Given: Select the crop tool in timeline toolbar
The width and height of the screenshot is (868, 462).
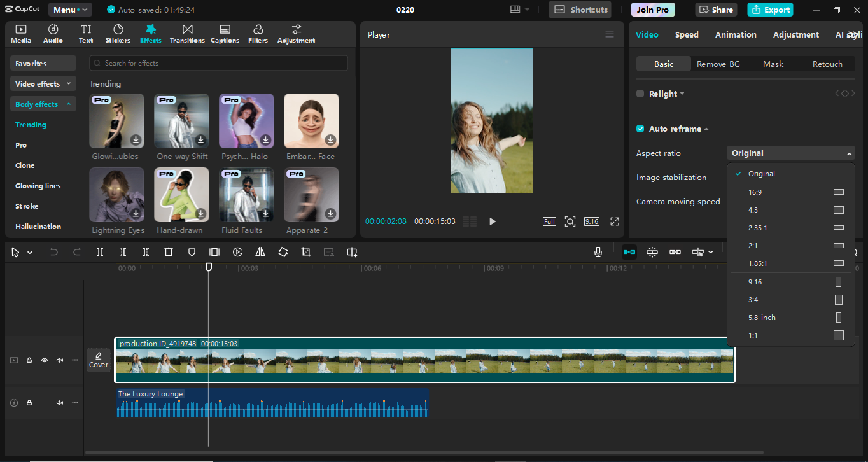Looking at the screenshot, I should point(306,252).
